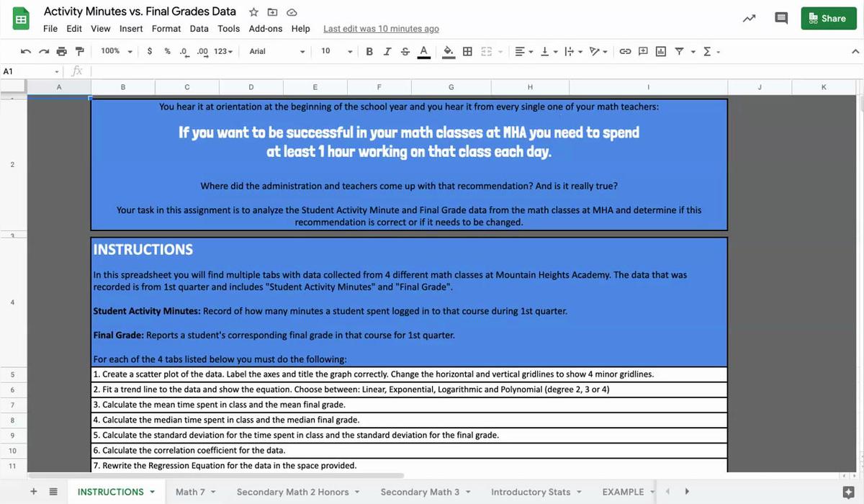
Task: Open the functions sigma menu
Action: (711, 51)
